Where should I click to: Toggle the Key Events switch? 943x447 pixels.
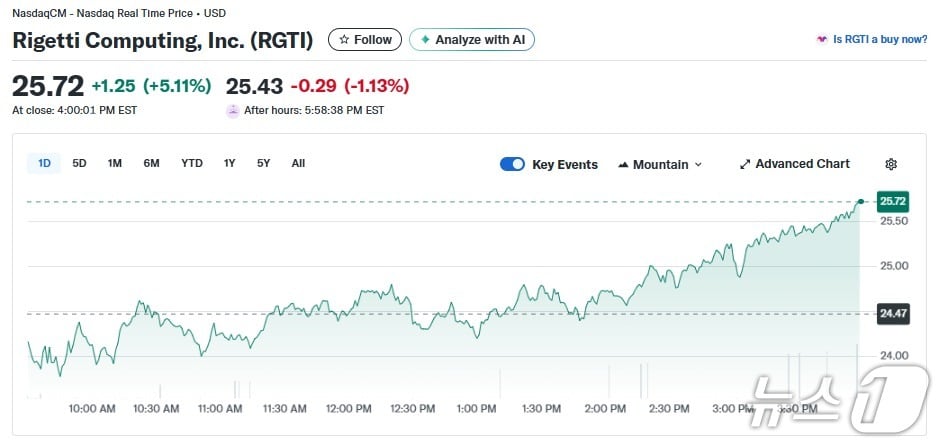(x=512, y=164)
